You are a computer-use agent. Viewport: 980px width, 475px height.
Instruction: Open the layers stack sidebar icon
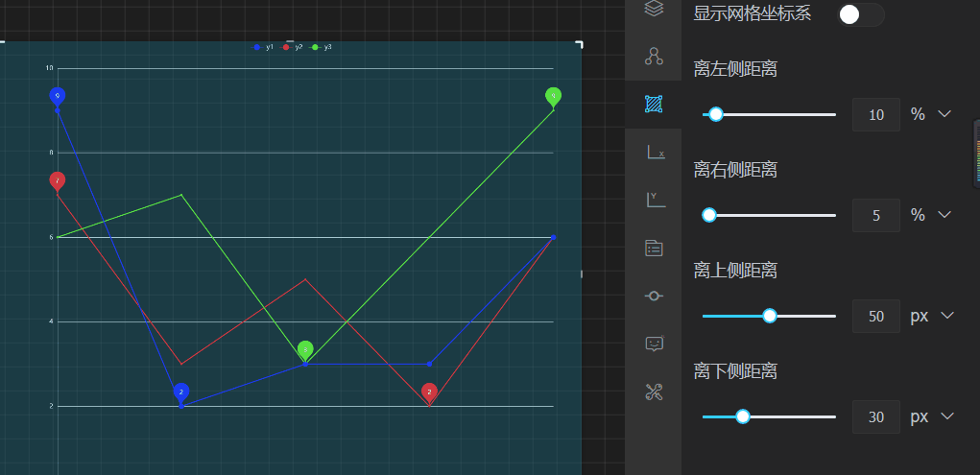click(x=654, y=8)
